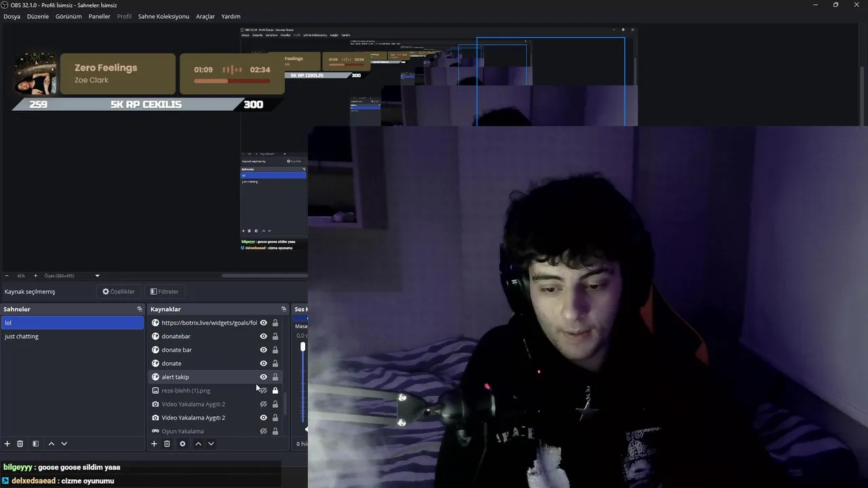Screen dimensions: 868x488
Task: Add a new scene with plus icon
Action: (7, 444)
